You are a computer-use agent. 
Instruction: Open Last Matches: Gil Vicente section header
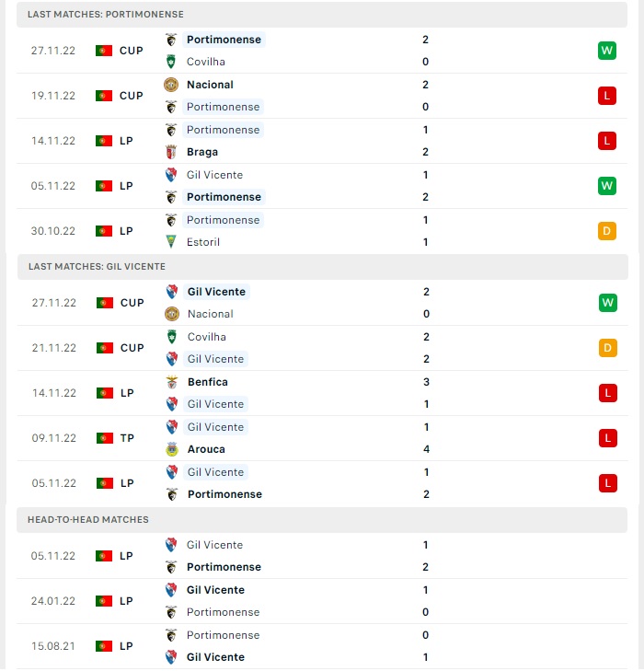[323, 267]
